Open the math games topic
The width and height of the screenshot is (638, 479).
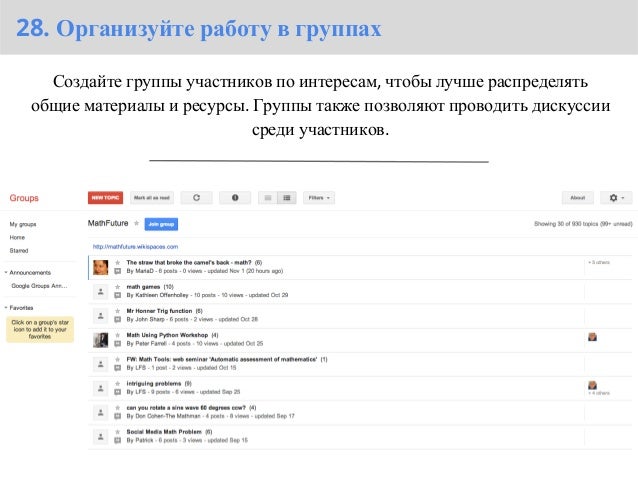(143, 287)
